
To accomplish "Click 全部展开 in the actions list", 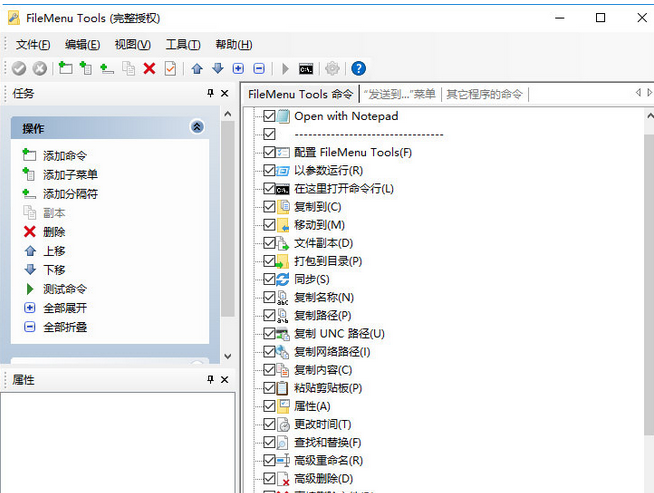I will [x=65, y=308].
